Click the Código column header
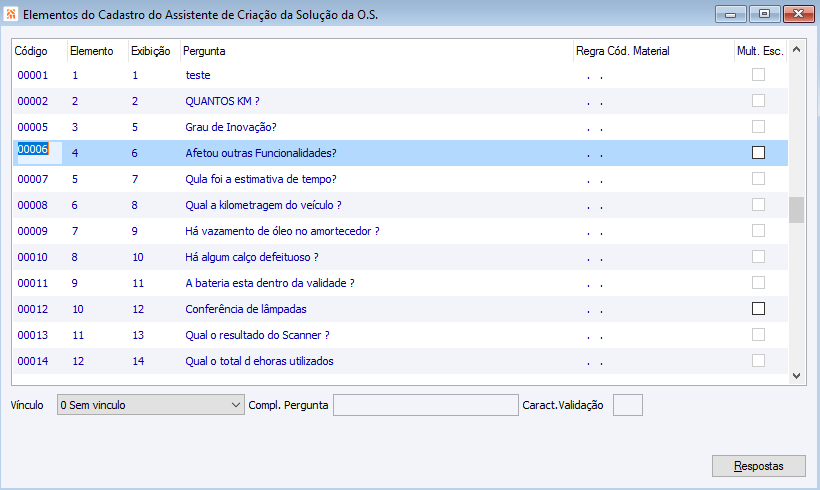820x490 pixels. click(x=31, y=51)
